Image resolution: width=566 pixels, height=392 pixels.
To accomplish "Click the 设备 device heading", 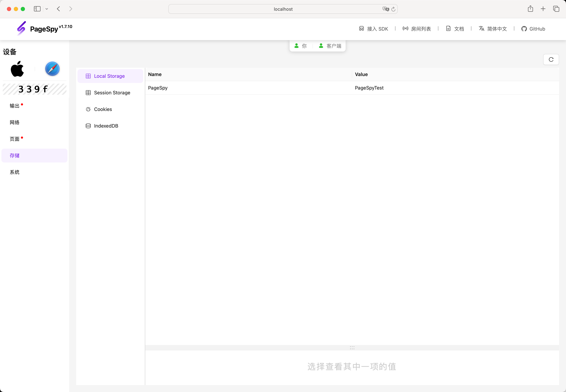I will coord(10,52).
